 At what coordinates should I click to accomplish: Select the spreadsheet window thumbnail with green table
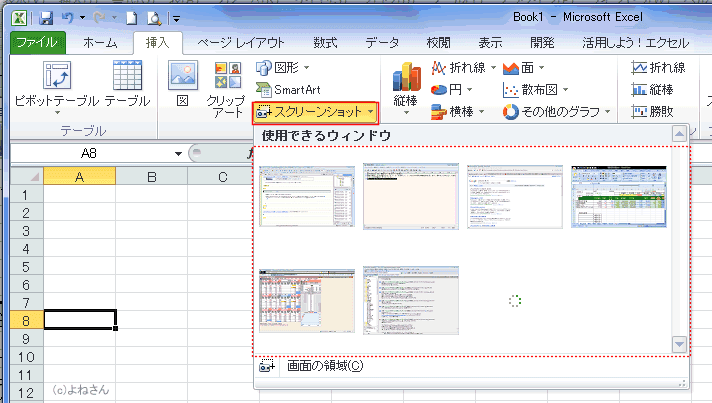(618, 197)
